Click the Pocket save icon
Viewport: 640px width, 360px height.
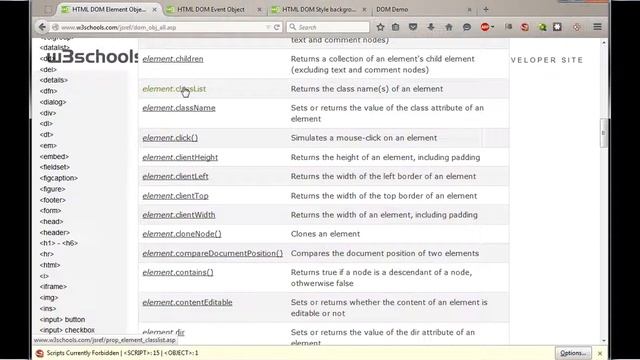(413, 27)
